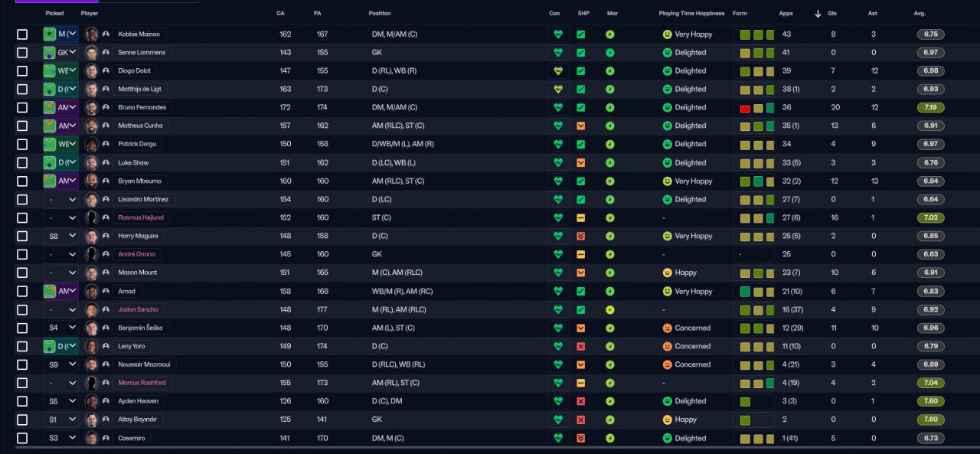Tick the checkbox for Lisandro Martínez
The image size is (980, 454).
coord(22,200)
